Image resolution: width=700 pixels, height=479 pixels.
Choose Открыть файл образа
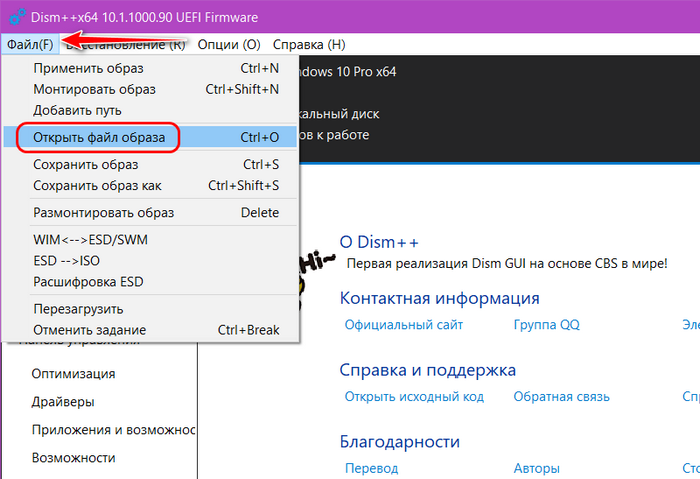point(150,137)
